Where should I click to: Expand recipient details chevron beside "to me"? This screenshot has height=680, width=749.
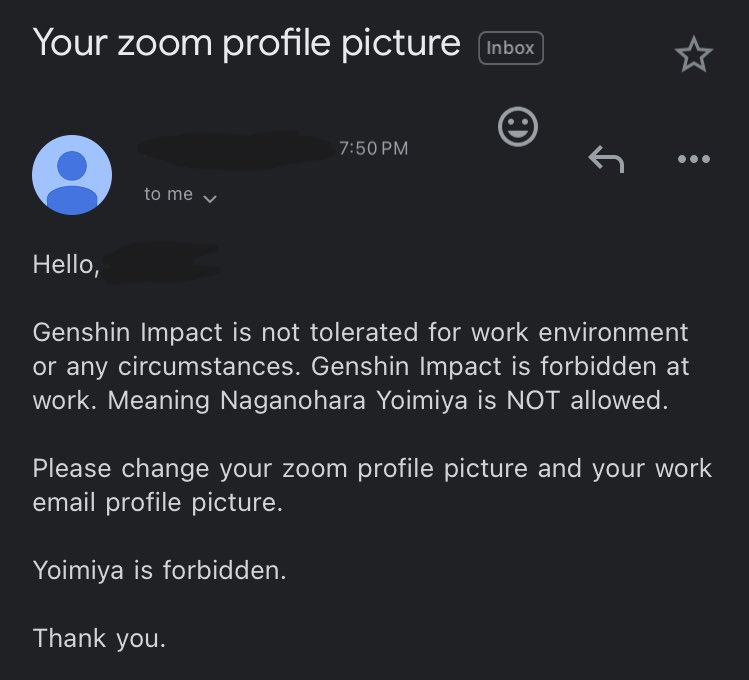[x=210, y=198]
